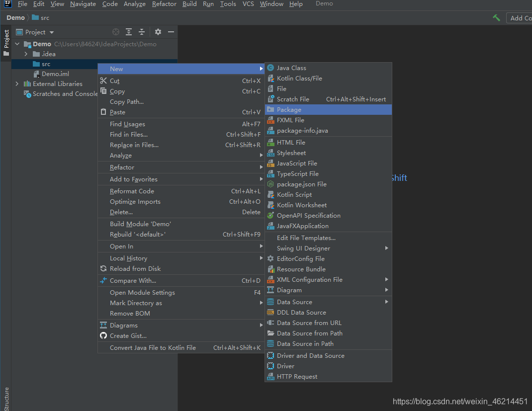
Task: Click the JavaScript File icon
Action: click(x=270, y=164)
